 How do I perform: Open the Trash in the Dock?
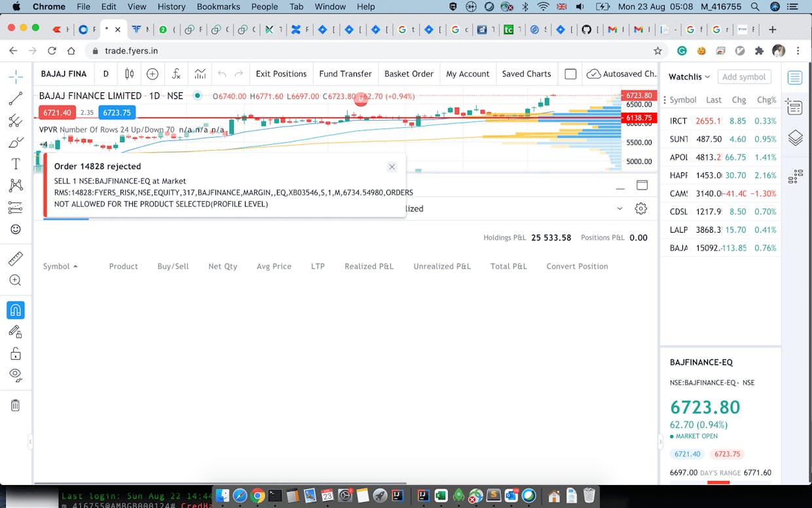point(589,496)
